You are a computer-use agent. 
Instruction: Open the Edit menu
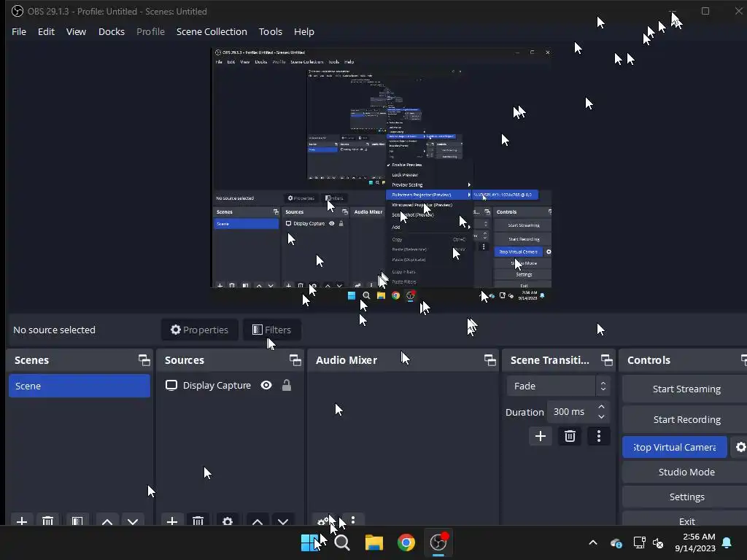46,31
